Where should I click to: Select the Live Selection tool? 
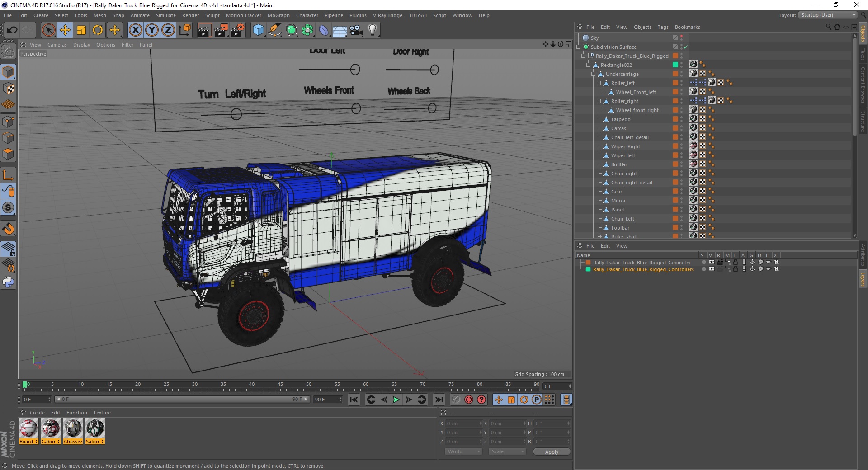[x=48, y=30]
